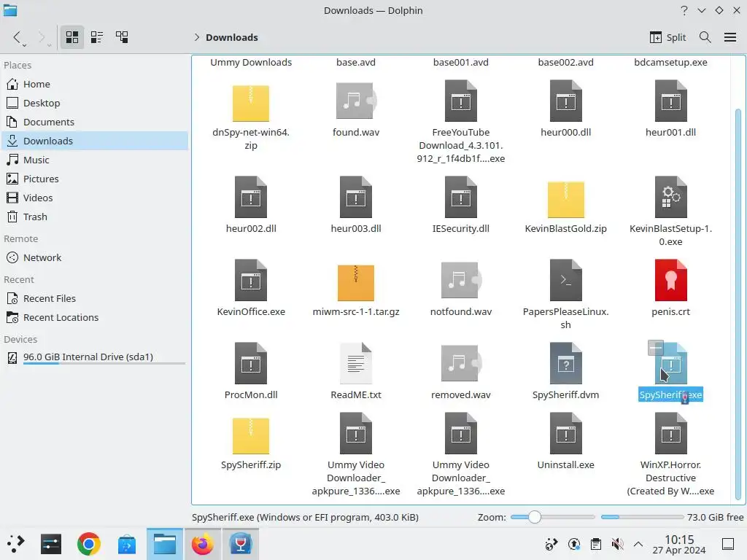Select dnSpy-net-win64.zip archive icon
Image resolution: width=747 pixels, height=560 pixels.
tap(251, 104)
